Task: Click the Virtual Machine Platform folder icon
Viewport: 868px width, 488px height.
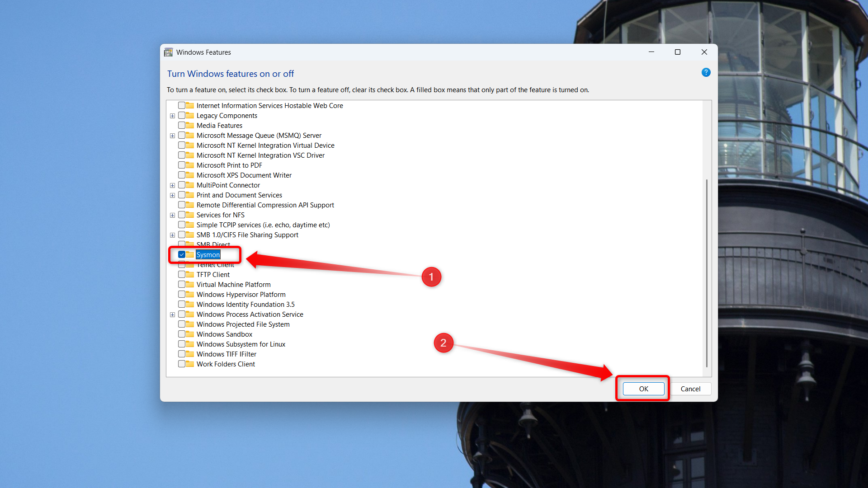Action: pos(190,285)
